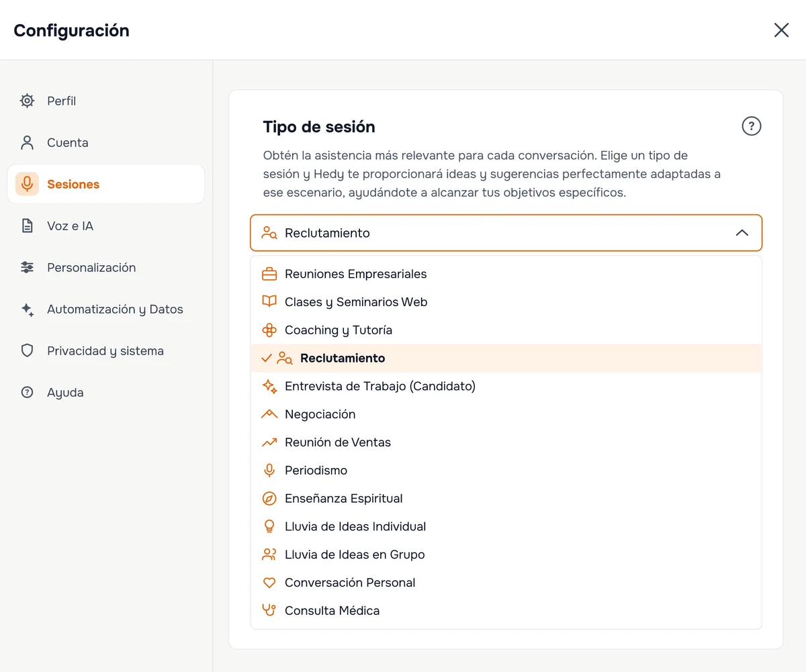This screenshot has height=672, width=806.
Task: Collapse the session type dropdown chevron
Action: tap(742, 233)
